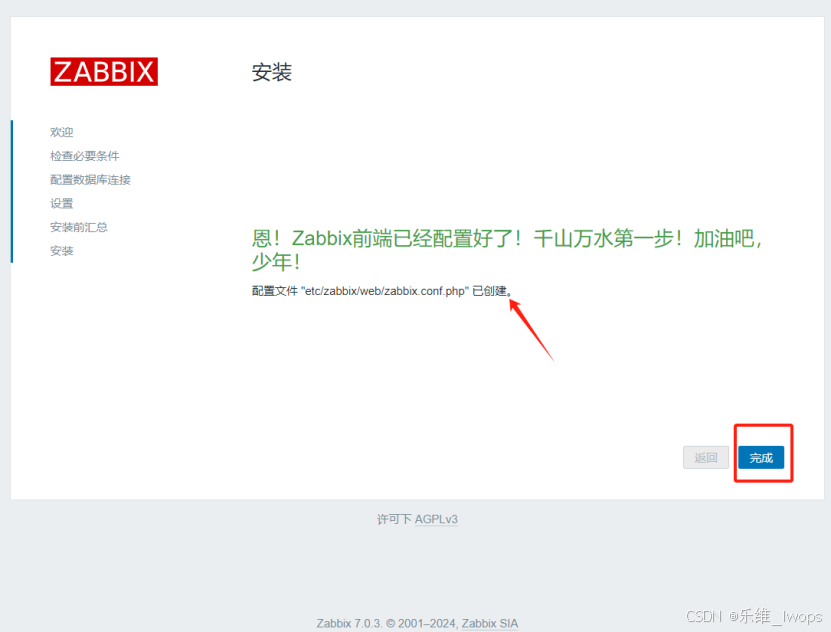
Task: Click the blue 完成 button
Action: 761,458
